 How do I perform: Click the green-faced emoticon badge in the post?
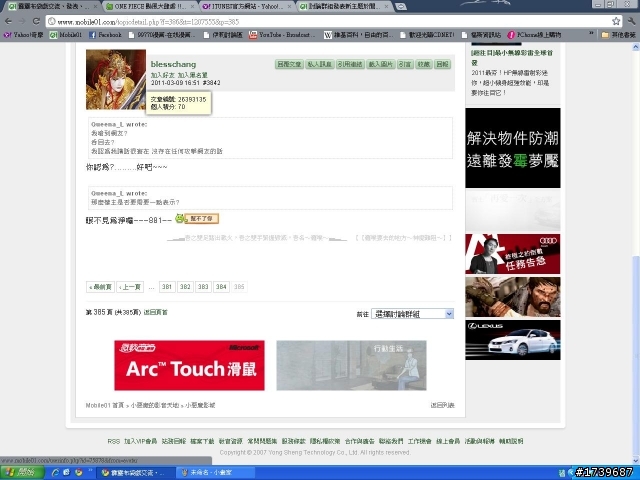pyautogui.click(x=197, y=219)
